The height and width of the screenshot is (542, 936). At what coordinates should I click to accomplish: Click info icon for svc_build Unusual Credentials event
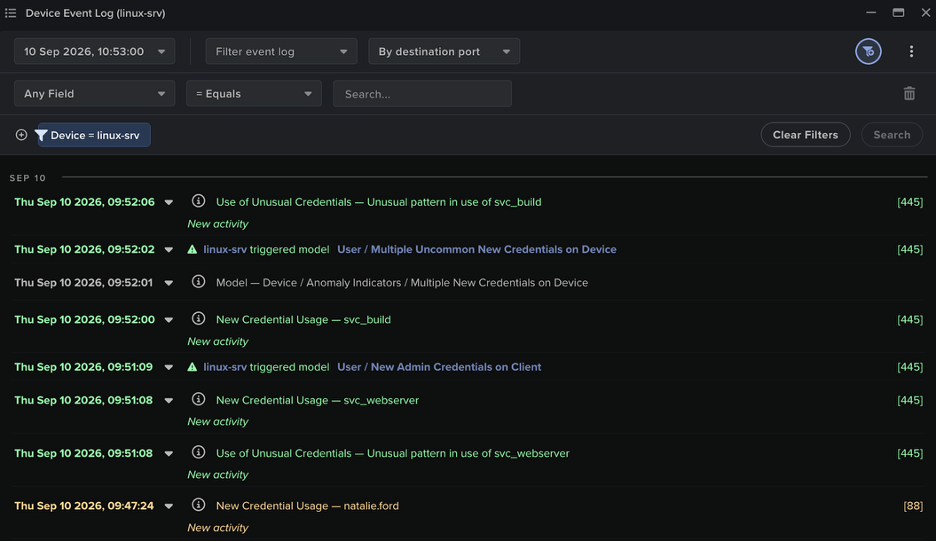coord(198,201)
